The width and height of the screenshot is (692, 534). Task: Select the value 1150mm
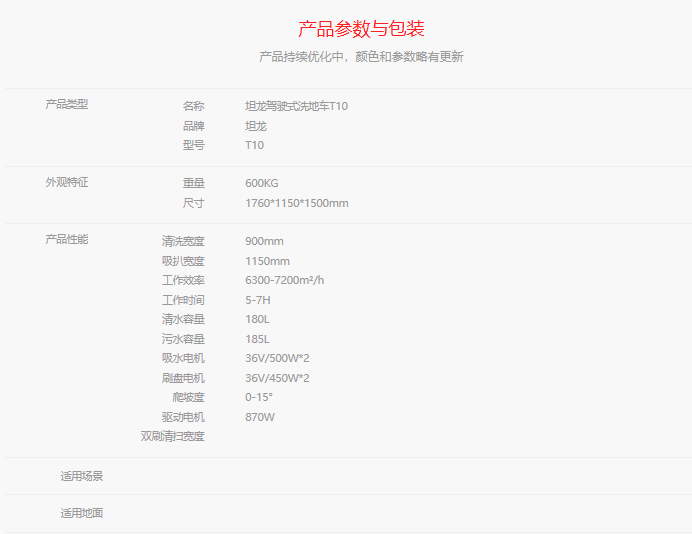pyautogui.click(x=267, y=261)
